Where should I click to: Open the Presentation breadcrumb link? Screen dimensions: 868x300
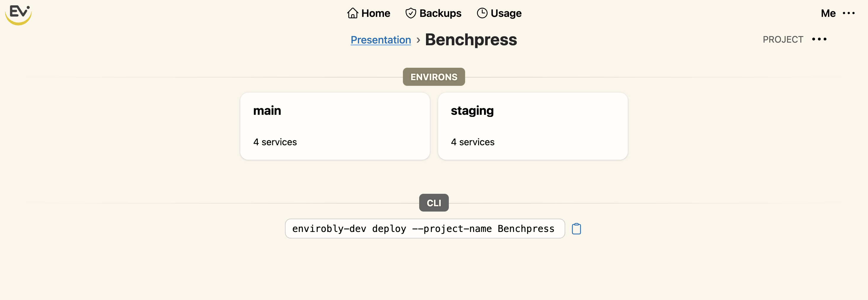(x=380, y=40)
